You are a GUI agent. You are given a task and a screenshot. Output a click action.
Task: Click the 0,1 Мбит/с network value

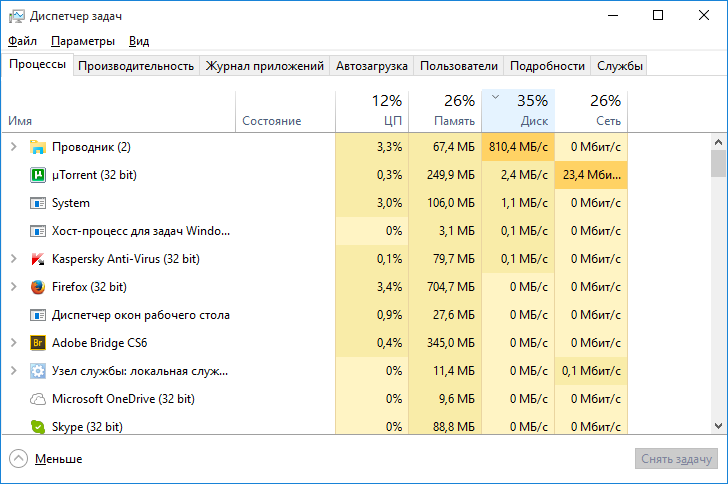(591, 371)
